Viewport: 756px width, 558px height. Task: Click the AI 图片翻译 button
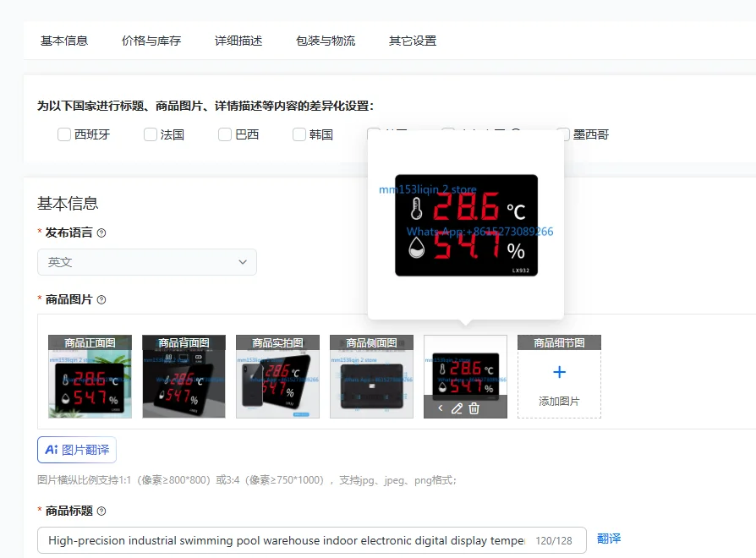point(77,450)
